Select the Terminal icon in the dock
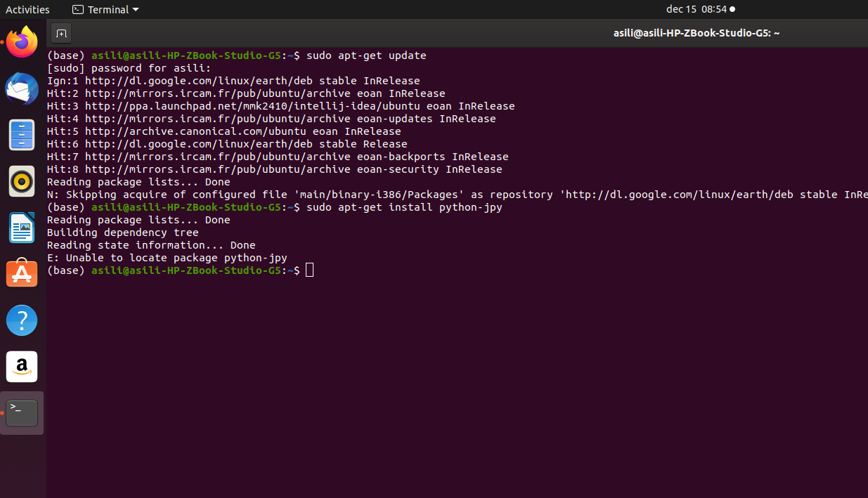This screenshot has height=498, width=868. (x=22, y=413)
